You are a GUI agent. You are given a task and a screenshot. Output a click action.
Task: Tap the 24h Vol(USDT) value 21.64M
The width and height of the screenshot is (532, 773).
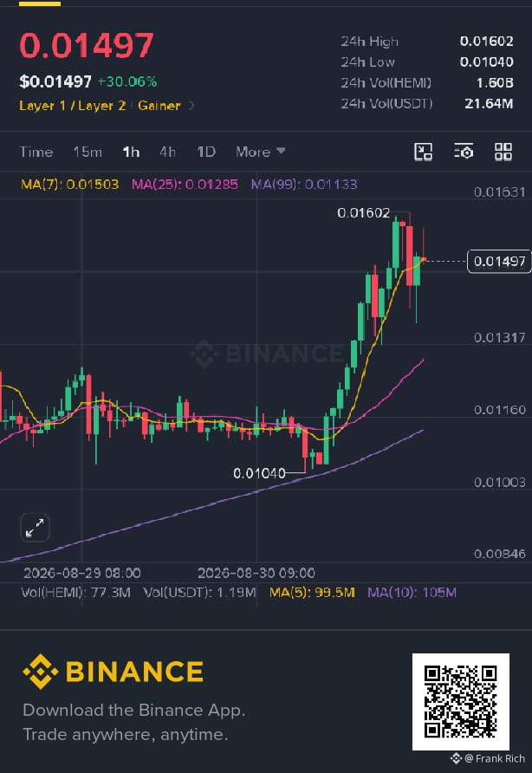[x=489, y=103]
